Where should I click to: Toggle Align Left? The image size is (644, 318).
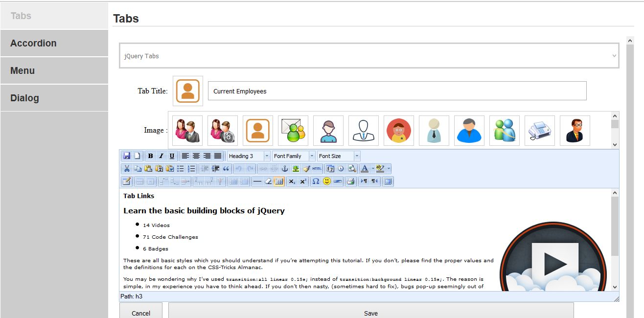point(185,156)
